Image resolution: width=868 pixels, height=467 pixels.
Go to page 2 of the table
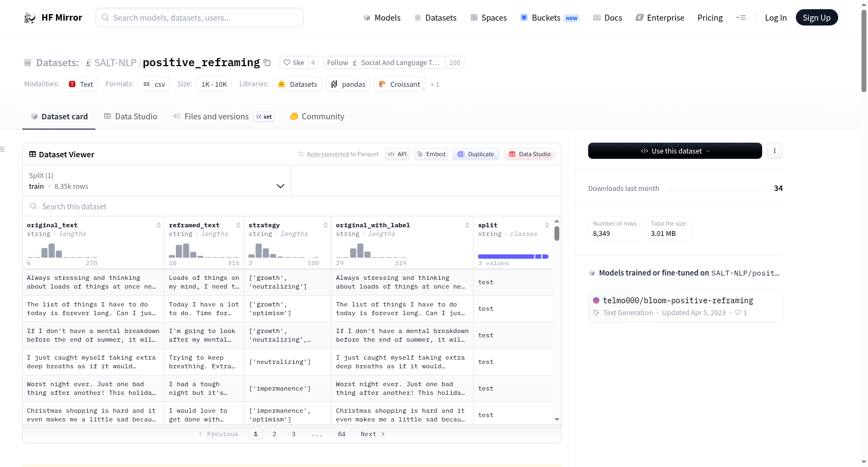[x=275, y=434]
